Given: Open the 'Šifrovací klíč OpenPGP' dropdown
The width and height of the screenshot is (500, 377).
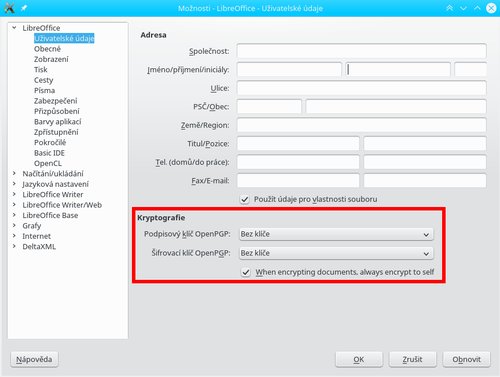Looking at the screenshot, I should (x=336, y=253).
